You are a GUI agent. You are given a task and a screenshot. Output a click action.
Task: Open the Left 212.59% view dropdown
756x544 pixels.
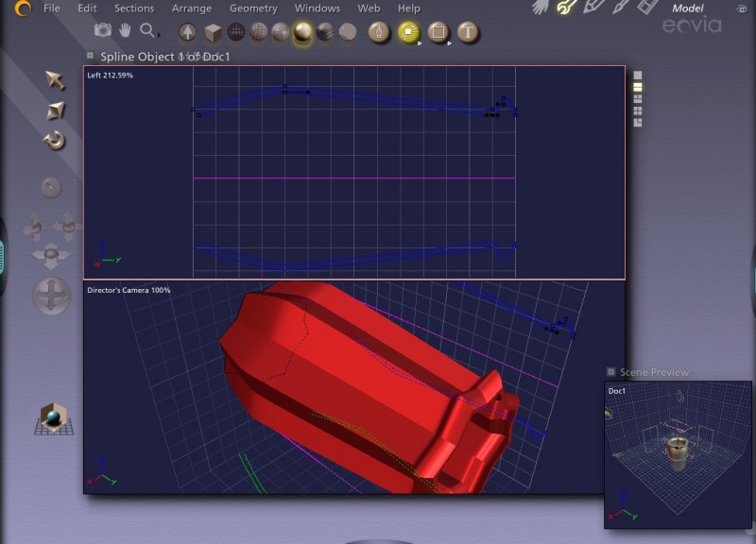coord(111,75)
